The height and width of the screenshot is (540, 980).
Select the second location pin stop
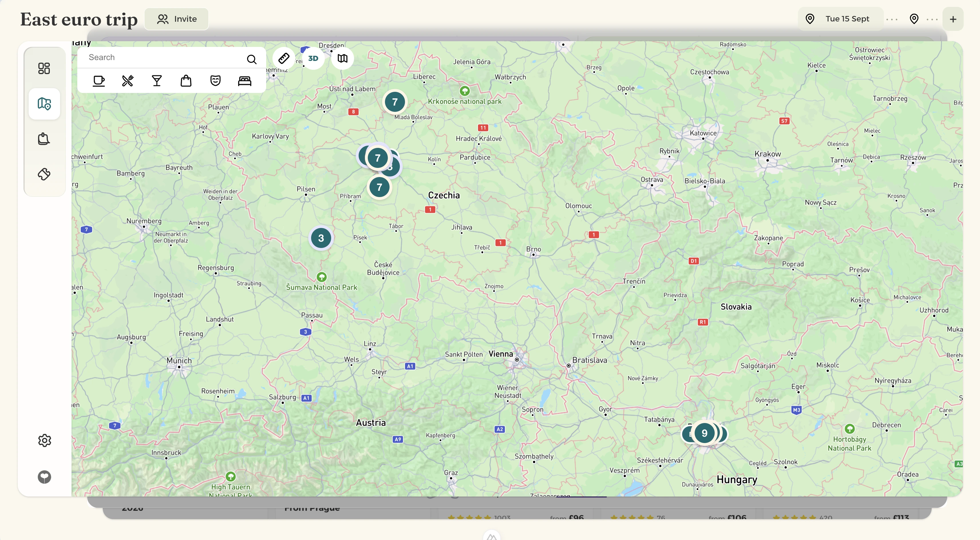(x=914, y=19)
